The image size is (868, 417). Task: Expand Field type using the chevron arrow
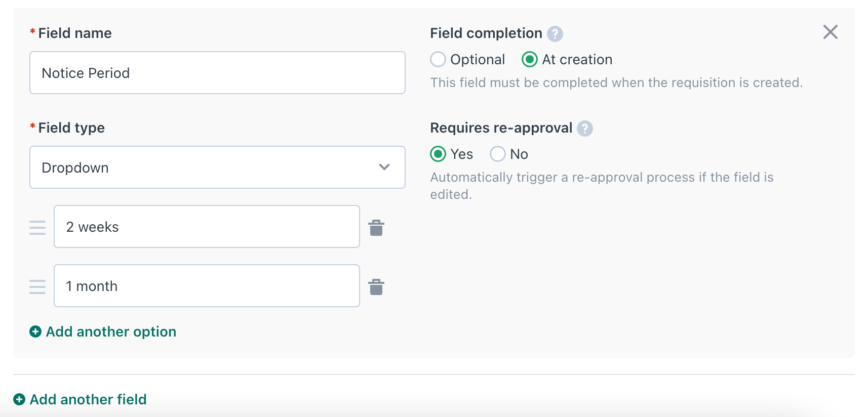384,167
